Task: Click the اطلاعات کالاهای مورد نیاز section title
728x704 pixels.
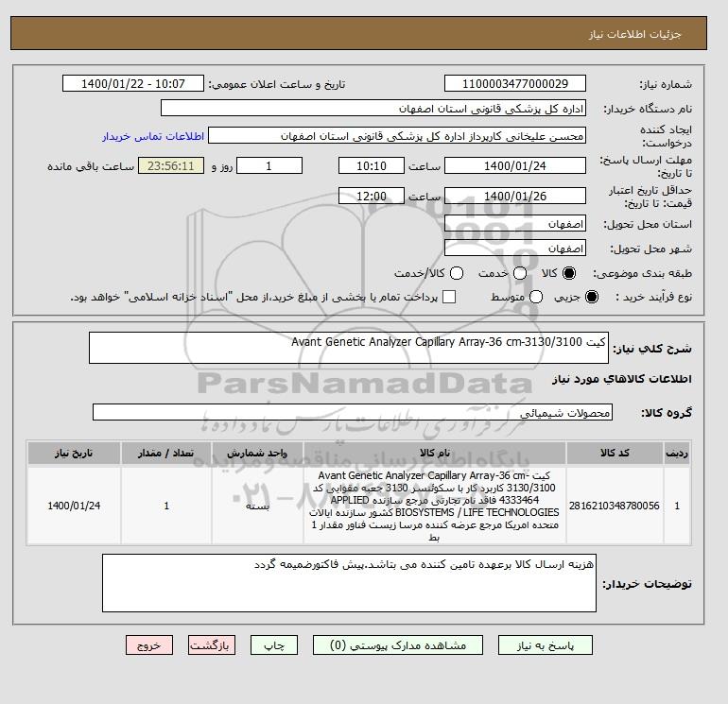Action: 622,379
